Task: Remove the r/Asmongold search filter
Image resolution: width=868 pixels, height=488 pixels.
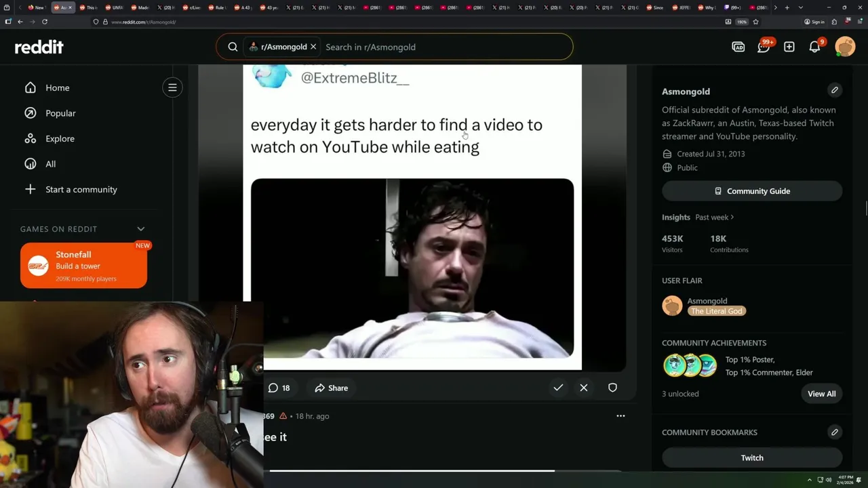Action: tap(313, 47)
